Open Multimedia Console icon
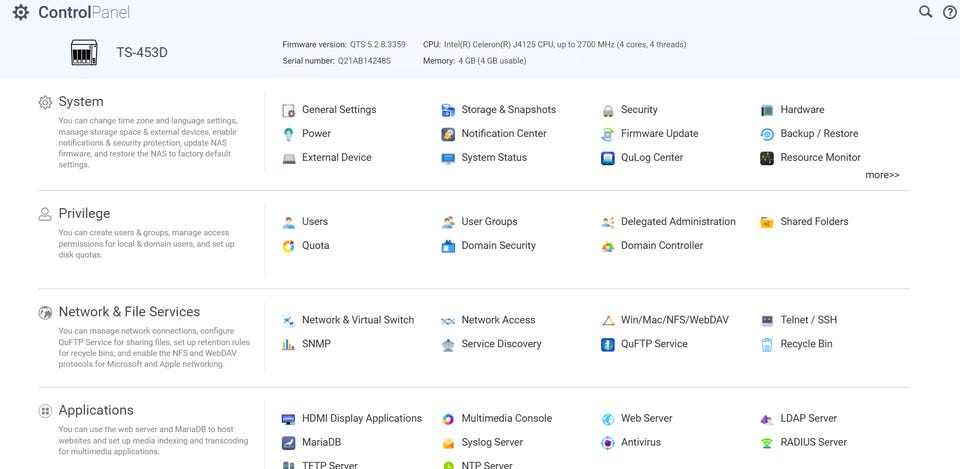Screen dimensions: 960x469 coord(448,419)
